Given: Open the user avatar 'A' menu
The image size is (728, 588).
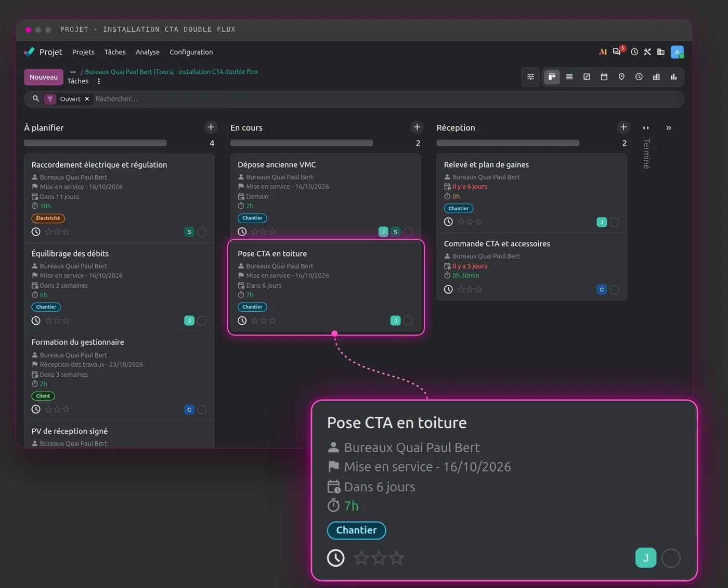Looking at the screenshot, I should click(677, 52).
